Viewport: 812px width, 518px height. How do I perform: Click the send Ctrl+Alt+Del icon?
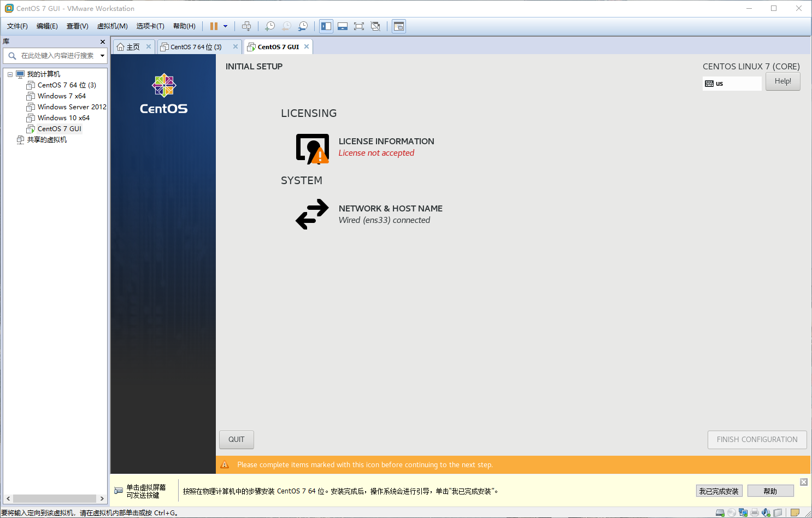click(246, 26)
